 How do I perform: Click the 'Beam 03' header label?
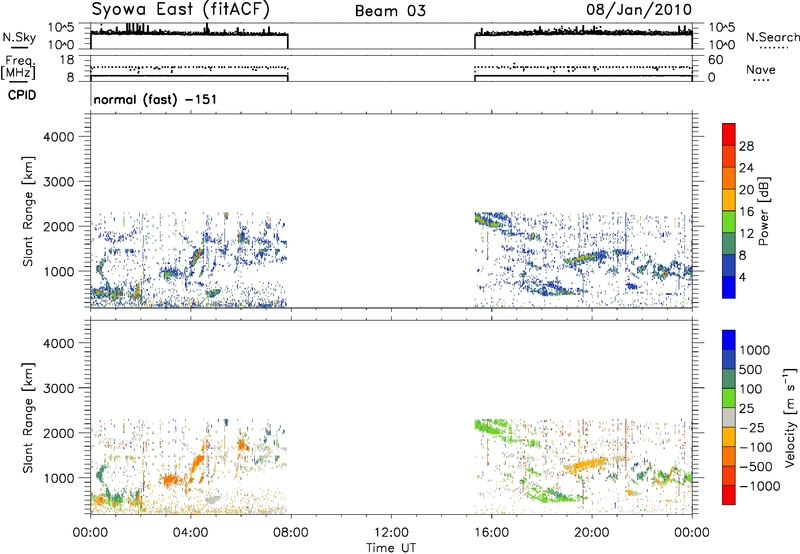(x=390, y=11)
